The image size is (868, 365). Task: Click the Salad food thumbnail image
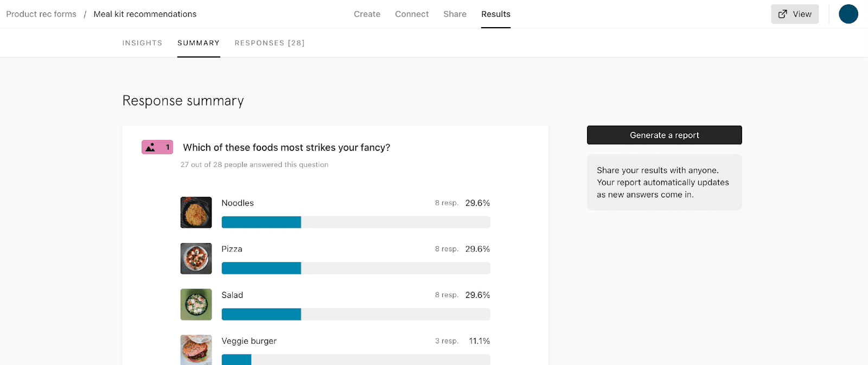coord(195,304)
